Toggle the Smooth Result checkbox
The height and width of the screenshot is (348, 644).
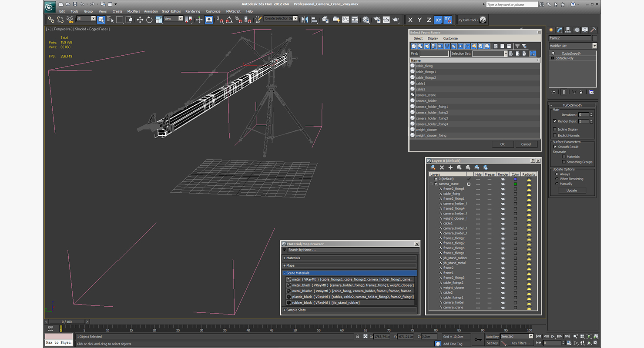tap(555, 147)
